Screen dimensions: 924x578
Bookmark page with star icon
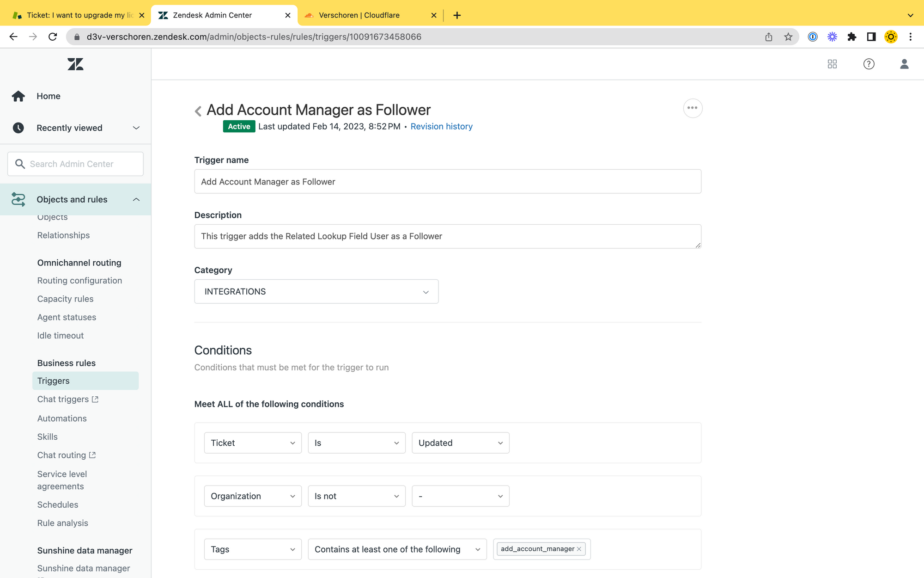point(788,37)
